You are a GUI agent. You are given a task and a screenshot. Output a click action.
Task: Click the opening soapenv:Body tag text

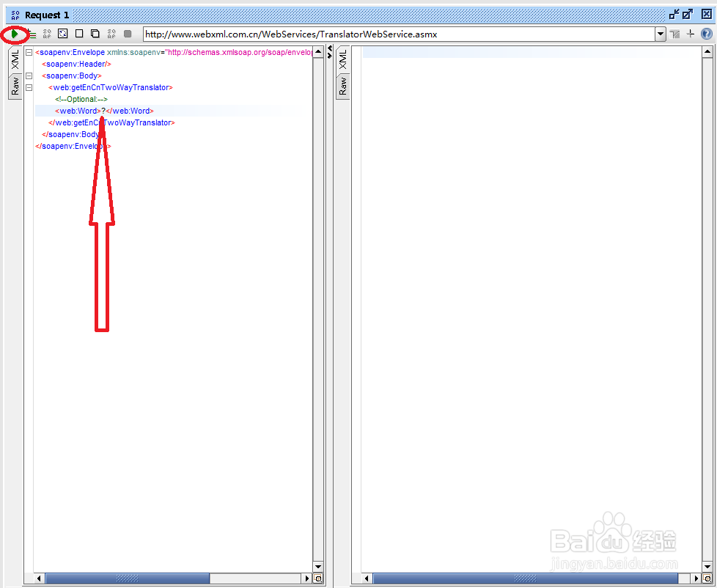pyautogui.click(x=72, y=76)
